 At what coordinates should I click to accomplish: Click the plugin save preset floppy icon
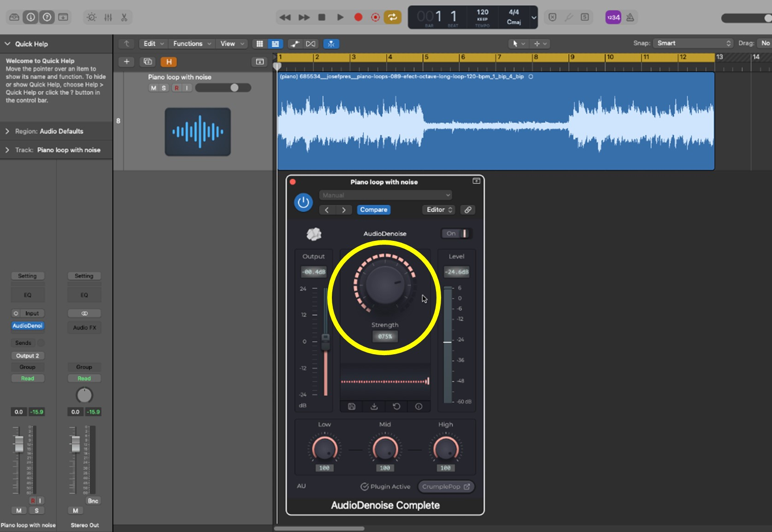(x=352, y=406)
